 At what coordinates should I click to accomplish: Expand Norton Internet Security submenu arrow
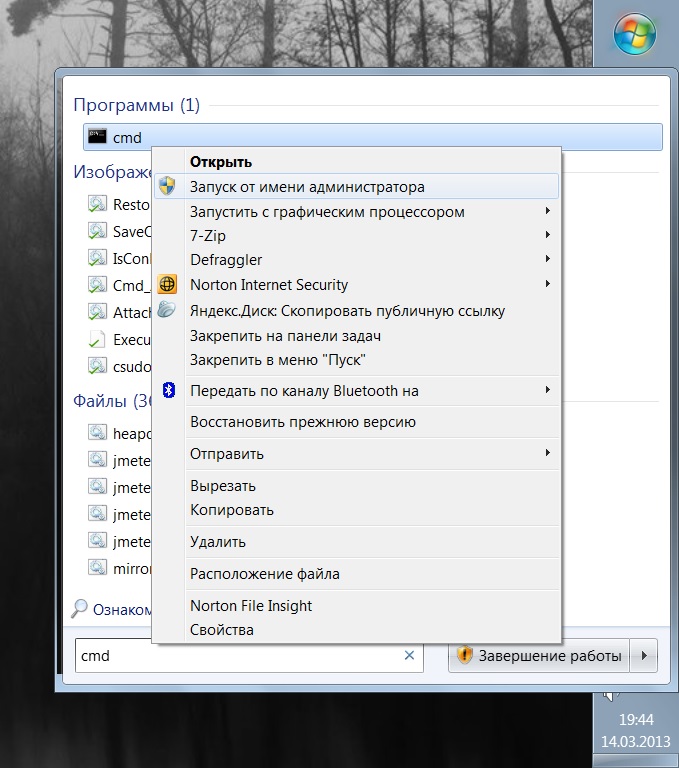coord(548,284)
